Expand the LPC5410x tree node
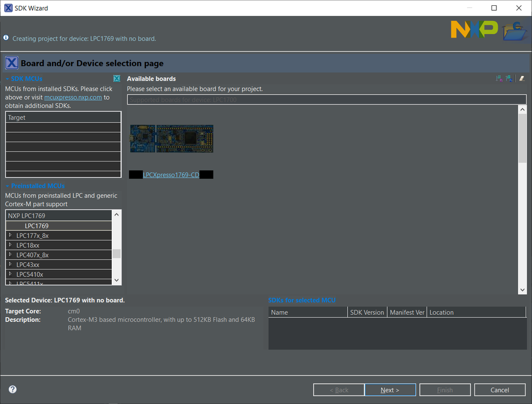This screenshot has height=404, width=532. pyautogui.click(x=10, y=273)
